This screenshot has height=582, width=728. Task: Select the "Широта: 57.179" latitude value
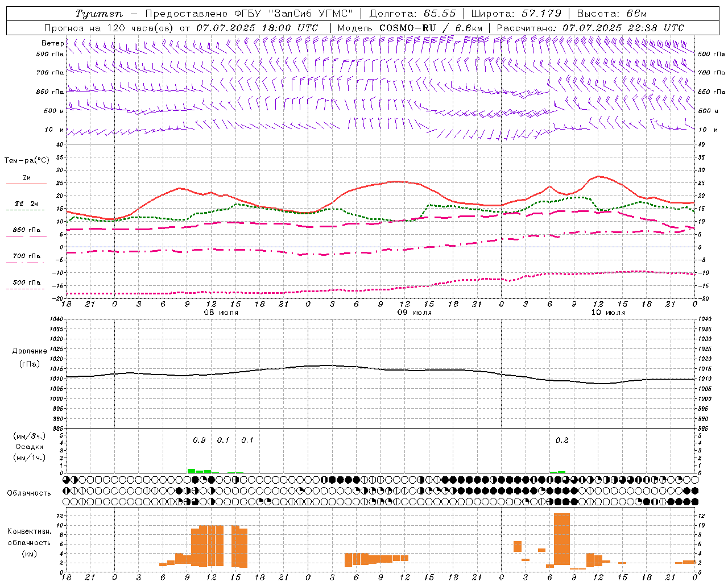[516, 14]
